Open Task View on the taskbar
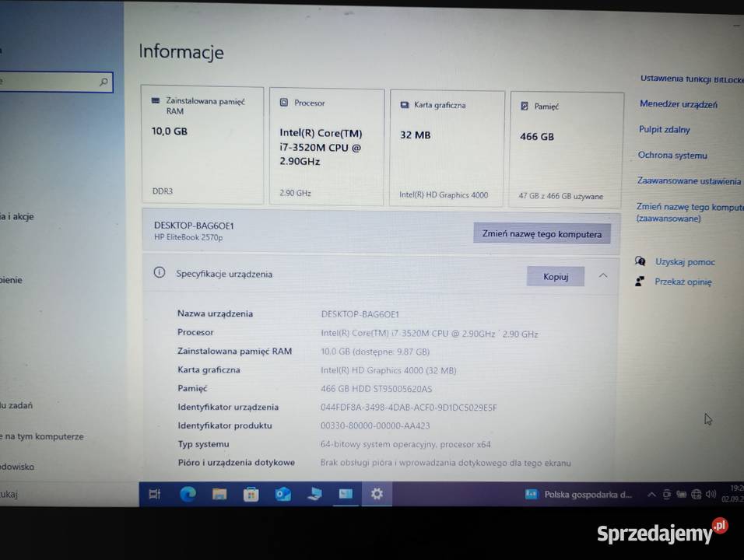 coord(155,494)
